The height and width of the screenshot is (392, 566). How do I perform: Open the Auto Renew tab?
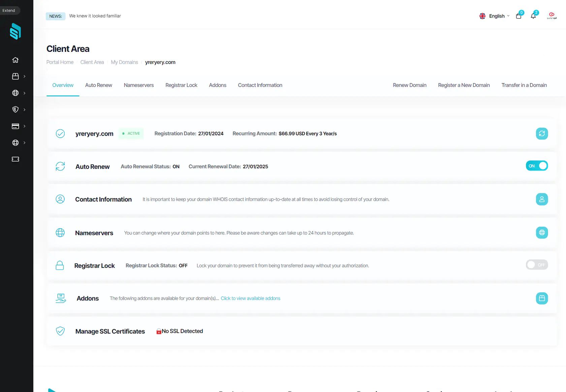(99, 85)
